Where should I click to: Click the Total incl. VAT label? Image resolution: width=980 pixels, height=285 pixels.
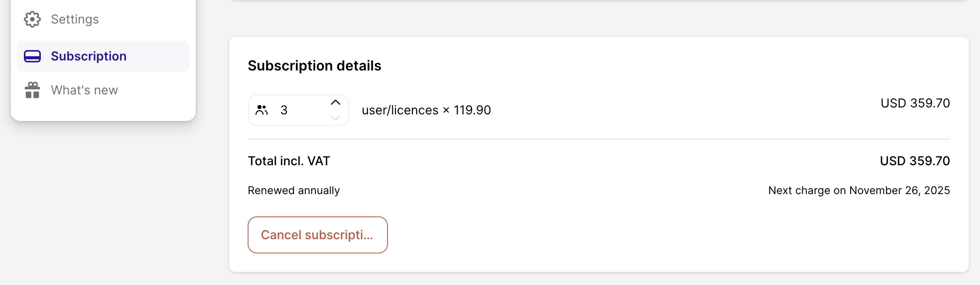point(289,161)
